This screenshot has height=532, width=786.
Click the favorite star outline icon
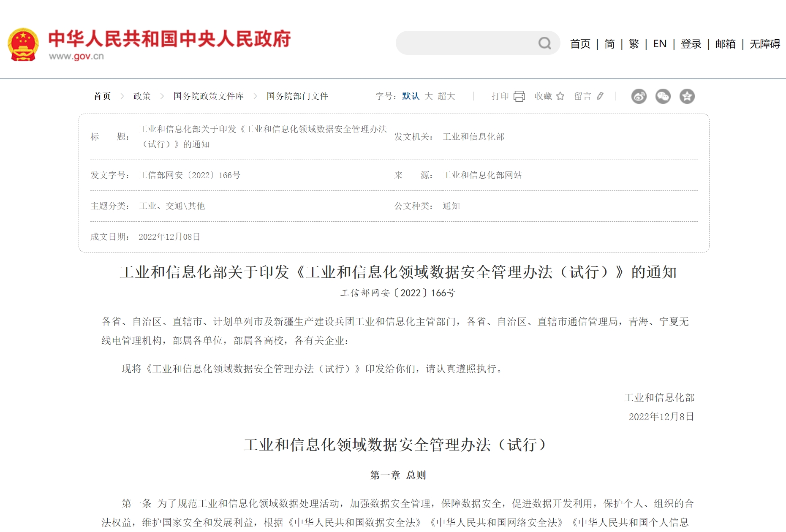click(560, 96)
